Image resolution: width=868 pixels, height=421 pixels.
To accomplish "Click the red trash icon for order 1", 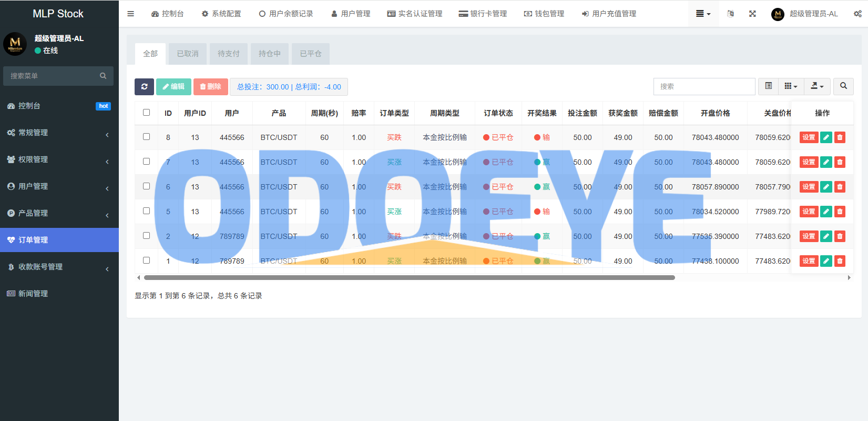I will click(x=840, y=261).
